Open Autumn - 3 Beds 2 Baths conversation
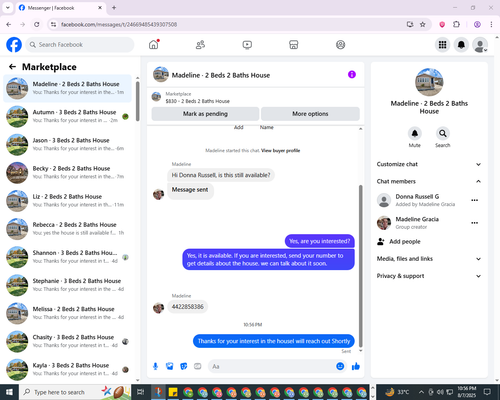 [68, 116]
